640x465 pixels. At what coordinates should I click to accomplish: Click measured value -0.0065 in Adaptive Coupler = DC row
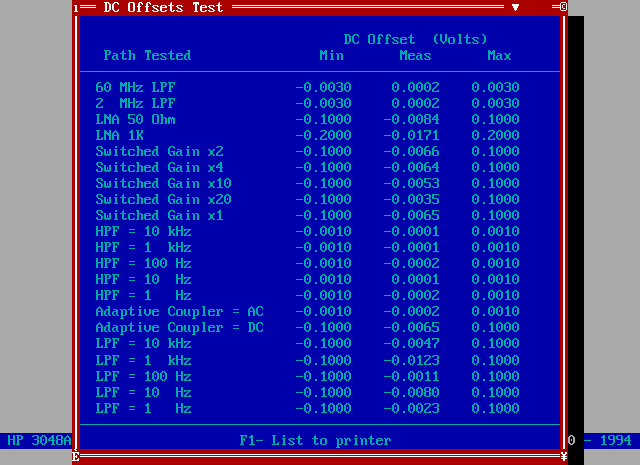[x=411, y=327]
